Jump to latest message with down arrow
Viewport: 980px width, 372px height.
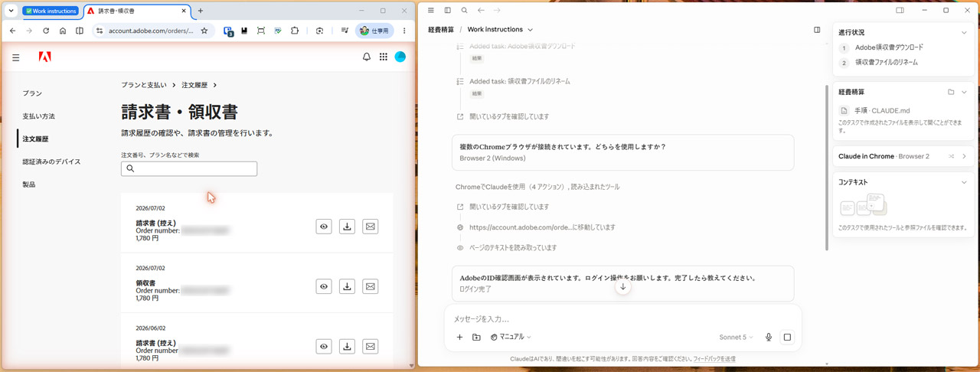622,287
